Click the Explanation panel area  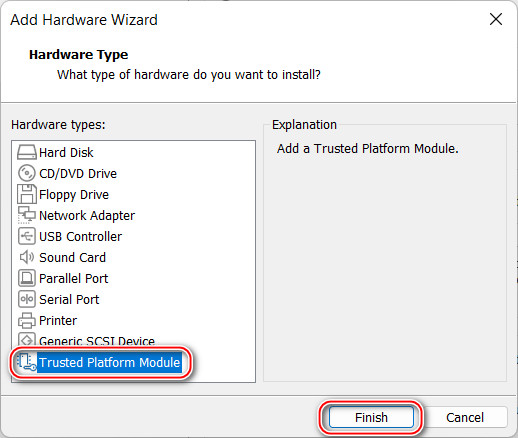[x=385, y=253]
